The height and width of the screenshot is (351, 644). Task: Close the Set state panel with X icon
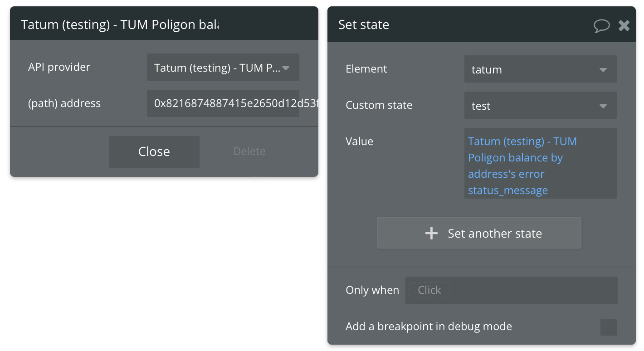(624, 25)
